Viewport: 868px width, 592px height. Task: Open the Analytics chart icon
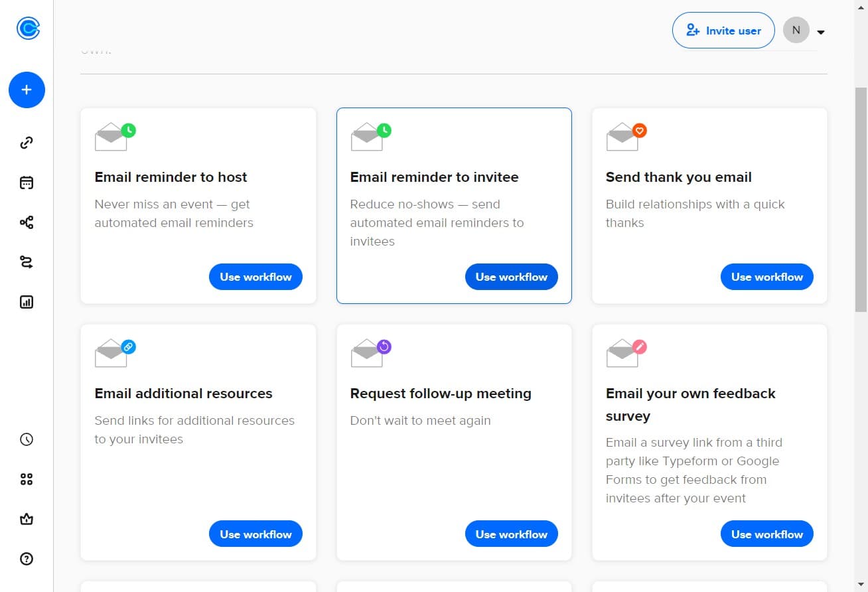click(27, 302)
